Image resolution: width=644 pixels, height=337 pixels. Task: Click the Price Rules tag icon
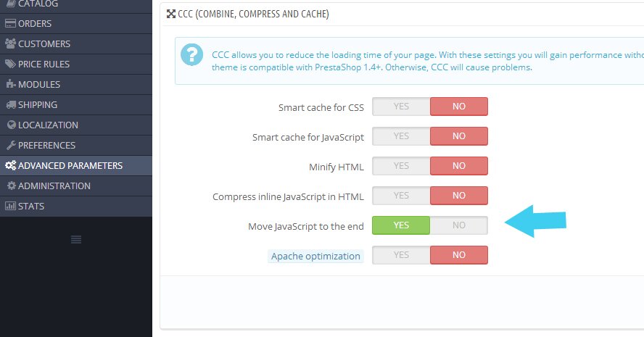(x=10, y=64)
